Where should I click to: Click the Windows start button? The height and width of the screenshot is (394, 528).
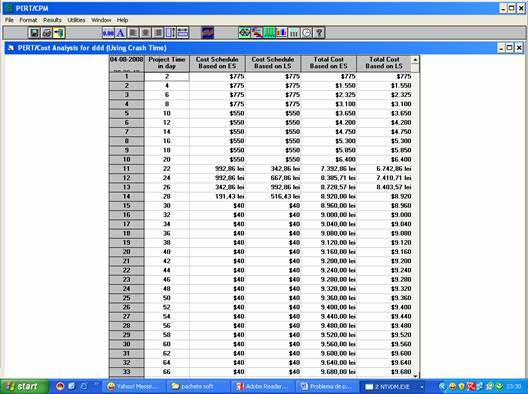[25, 386]
